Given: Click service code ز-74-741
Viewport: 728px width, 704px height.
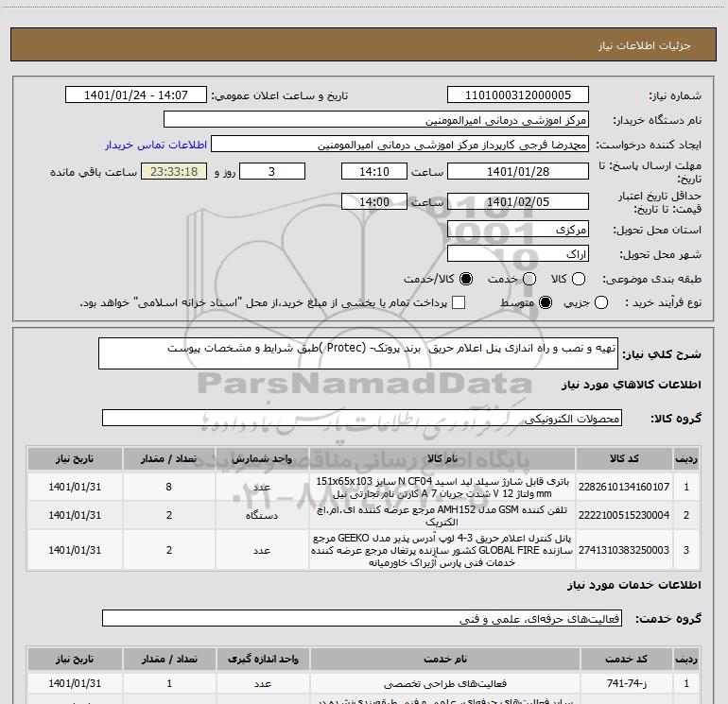Looking at the screenshot, I should 626,683.
